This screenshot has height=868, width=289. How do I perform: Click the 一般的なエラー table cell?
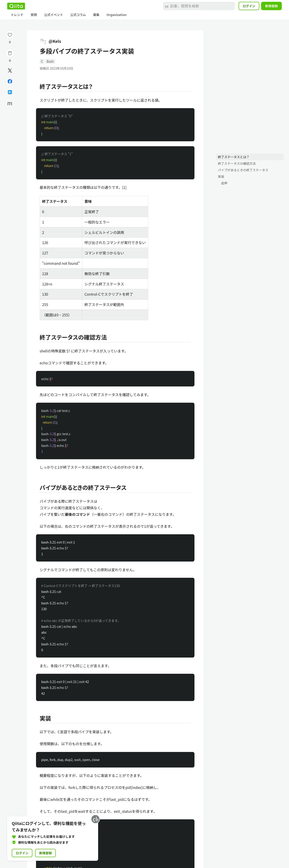tap(115, 222)
